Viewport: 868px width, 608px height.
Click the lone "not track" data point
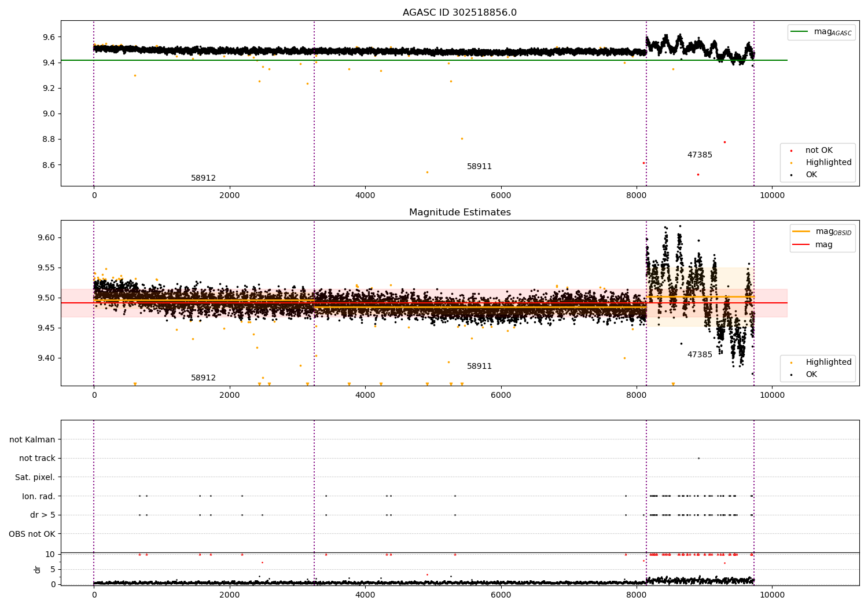tap(698, 459)
